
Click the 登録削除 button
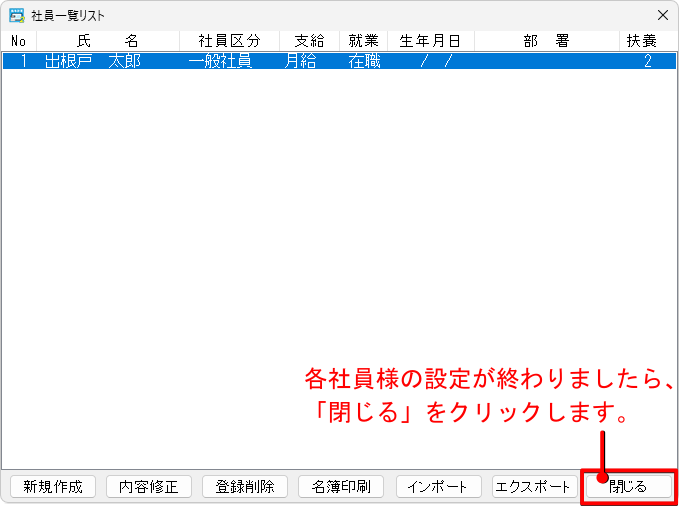[x=245, y=487]
